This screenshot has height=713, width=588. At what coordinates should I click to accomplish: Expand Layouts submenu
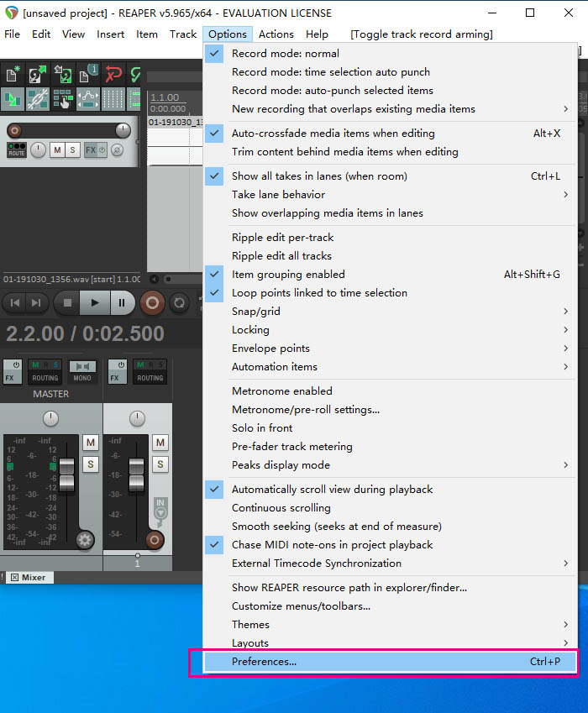[x=391, y=643]
